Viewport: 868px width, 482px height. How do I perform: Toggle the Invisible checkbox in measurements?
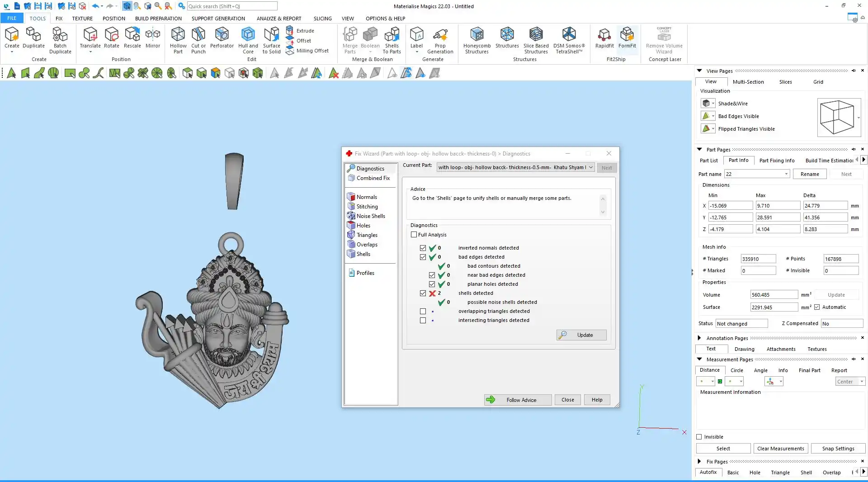click(x=699, y=437)
